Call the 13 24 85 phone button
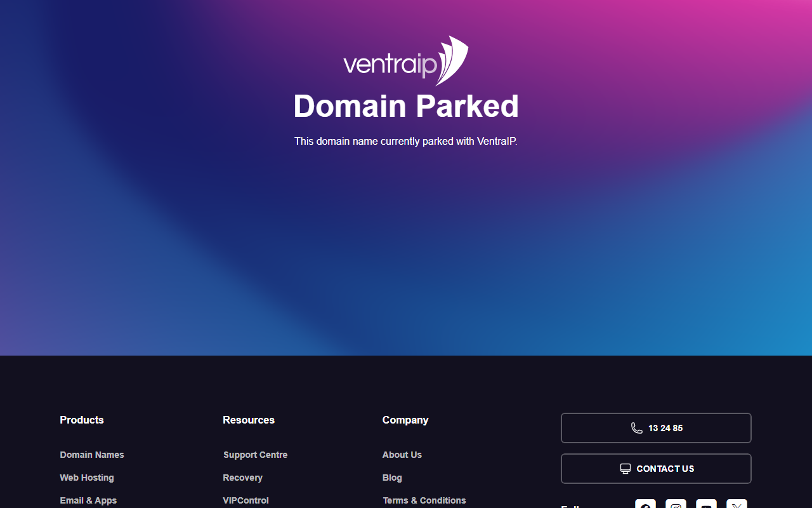The height and width of the screenshot is (508, 812). (x=656, y=428)
